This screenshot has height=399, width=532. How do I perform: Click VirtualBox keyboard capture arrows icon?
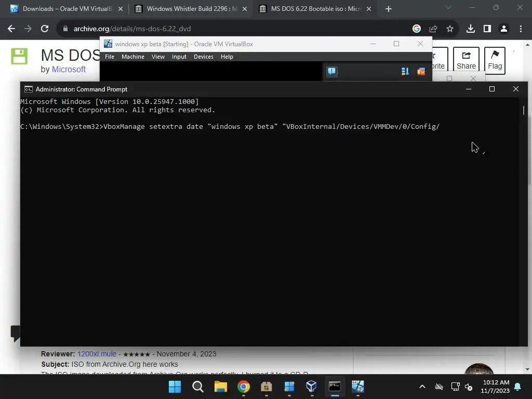click(405, 72)
